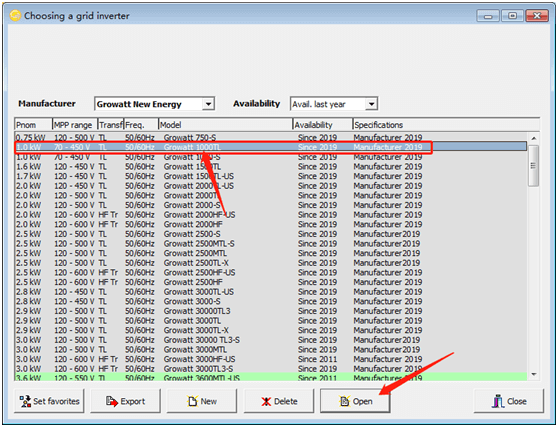558x427 pixels.
Task: Click the 0.75 kW power value
Action: point(31,138)
